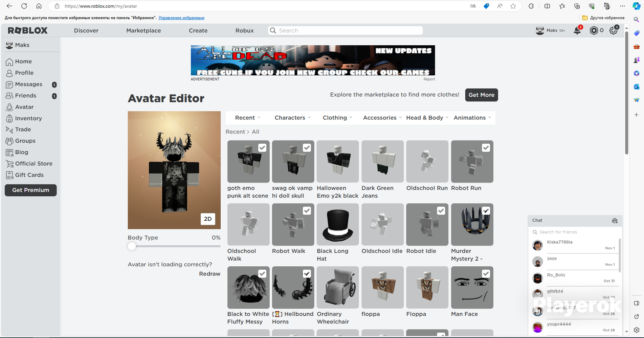Open the Robux tab
The image size is (644, 338).
[x=244, y=30]
